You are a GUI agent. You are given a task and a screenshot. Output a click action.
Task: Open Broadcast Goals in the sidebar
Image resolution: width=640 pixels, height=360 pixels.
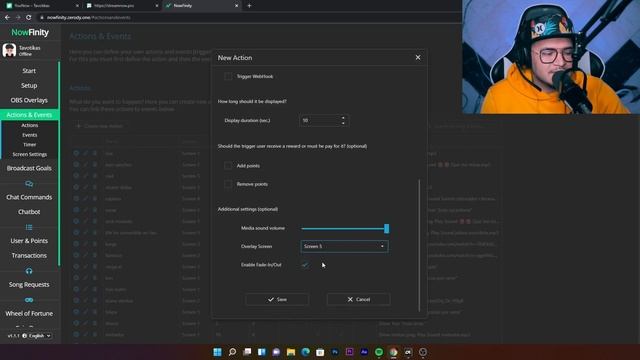tap(29, 168)
